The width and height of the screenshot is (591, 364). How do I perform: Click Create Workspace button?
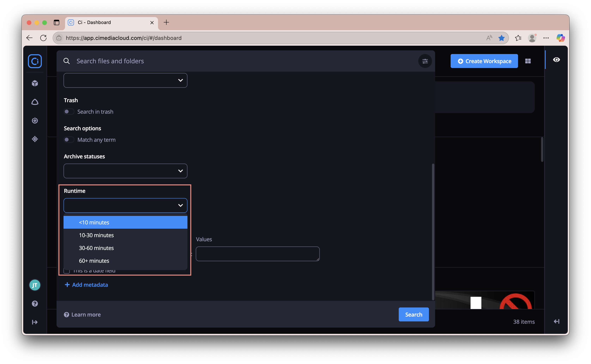(484, 61)
